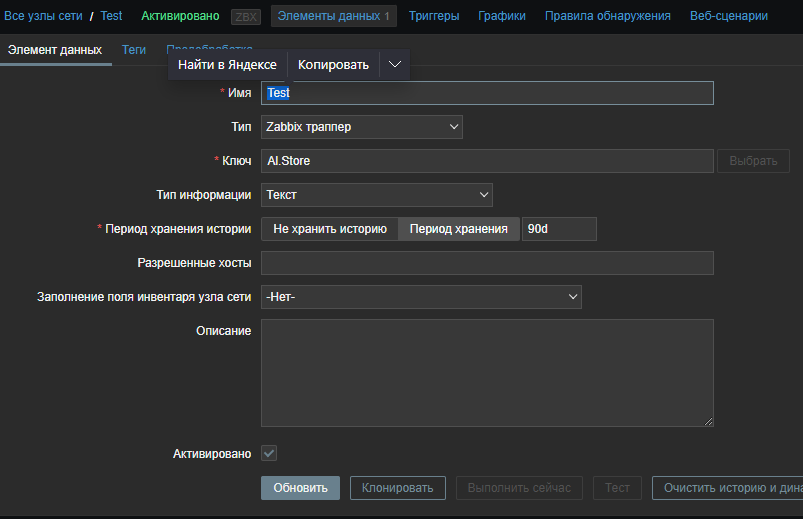The height and width of the screenshot is (519, 803).
Task: Click the Тест button
Action: [617, 488]
